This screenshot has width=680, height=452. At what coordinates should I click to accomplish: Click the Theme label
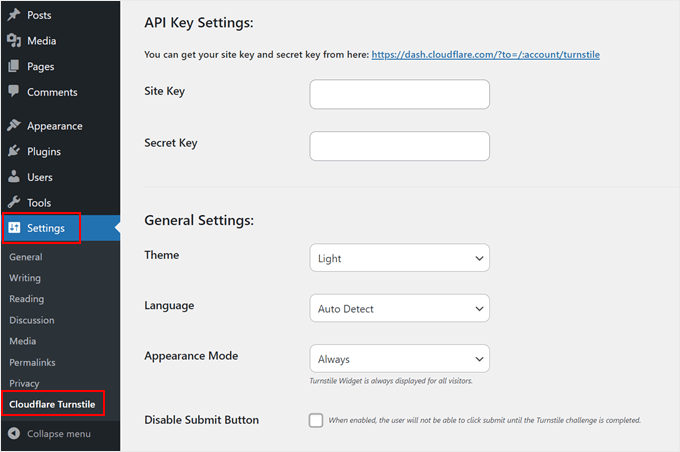pos(162,255)
